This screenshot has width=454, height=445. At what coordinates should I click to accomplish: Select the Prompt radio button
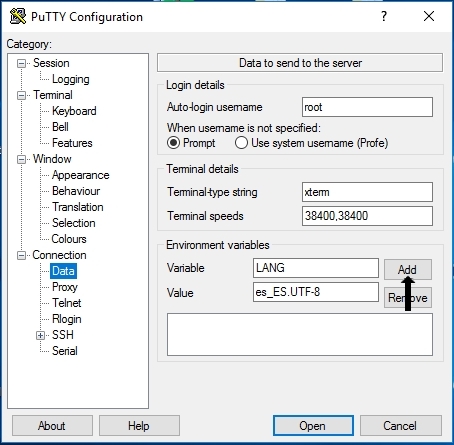(x=173, y=143)
